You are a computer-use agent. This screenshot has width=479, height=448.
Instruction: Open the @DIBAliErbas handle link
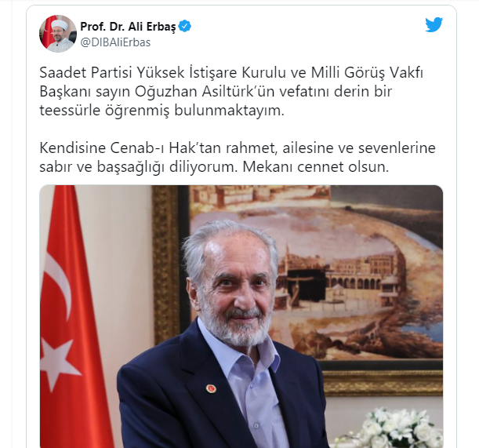pyautogui.click(x=115, y=42)
